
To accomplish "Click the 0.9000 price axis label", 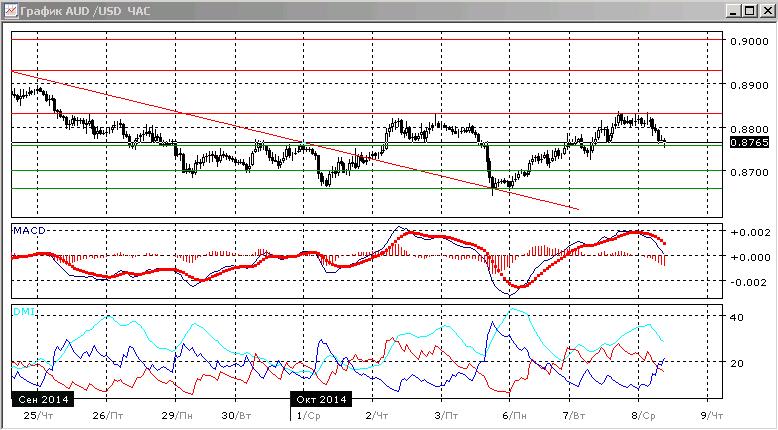I will click(x=749, y=41).
